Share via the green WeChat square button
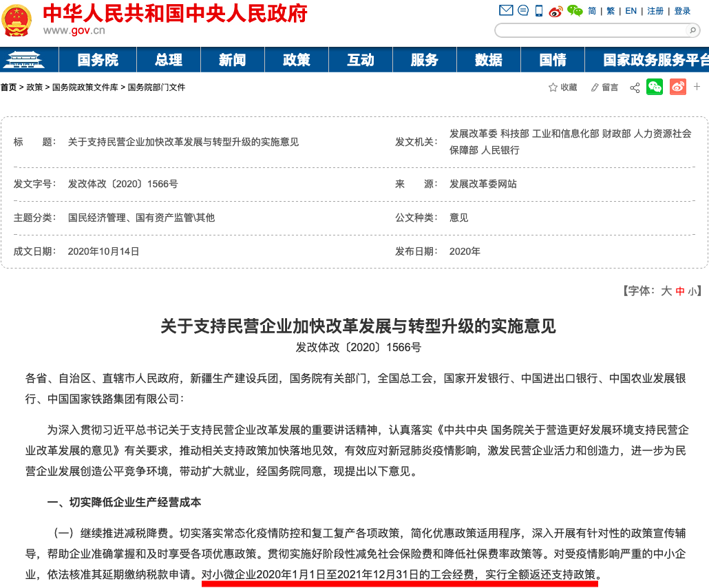Screen dimensions: 709x588 click(x=655, y=87)
